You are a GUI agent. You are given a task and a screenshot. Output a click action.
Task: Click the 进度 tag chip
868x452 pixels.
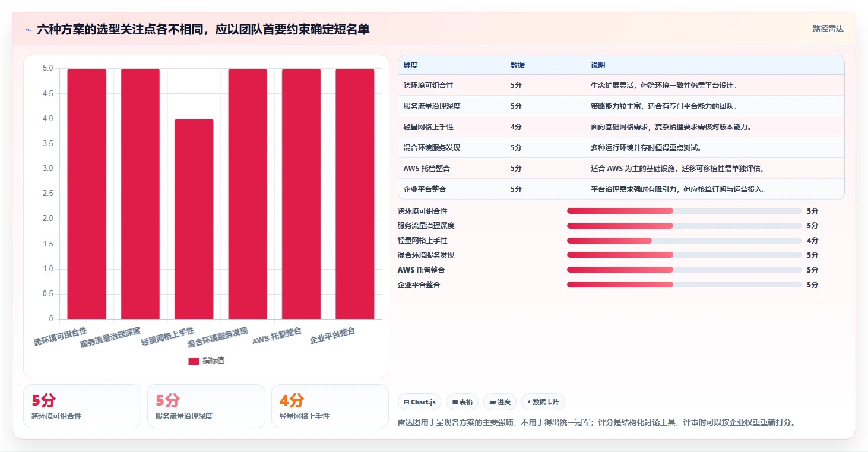point(500,402)
